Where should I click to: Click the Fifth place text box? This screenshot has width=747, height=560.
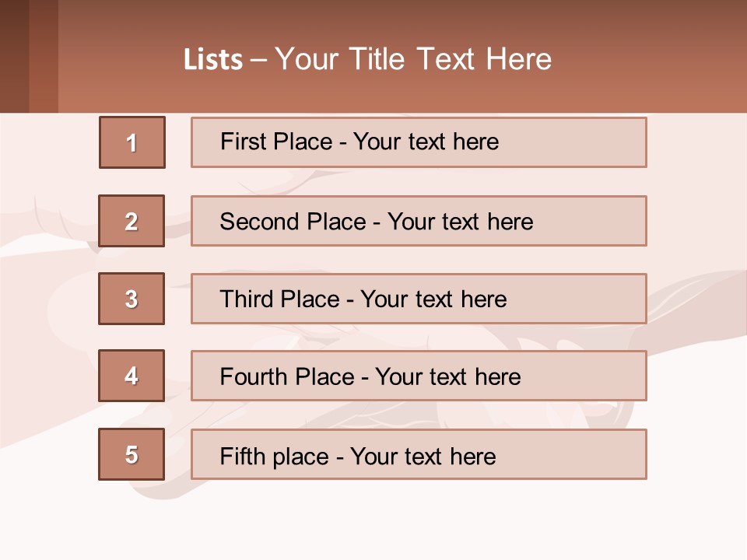[x=419, y=454]
